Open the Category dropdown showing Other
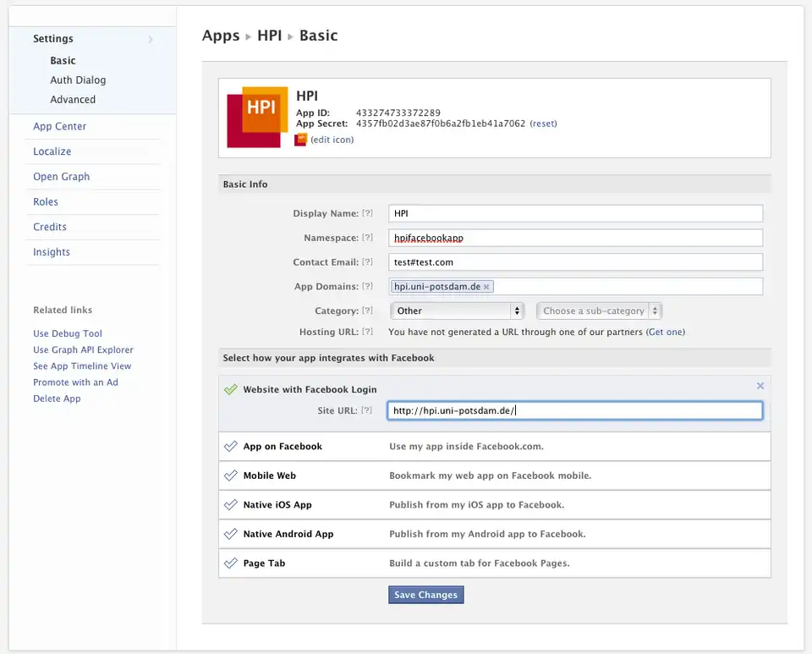 coord(457,311)
